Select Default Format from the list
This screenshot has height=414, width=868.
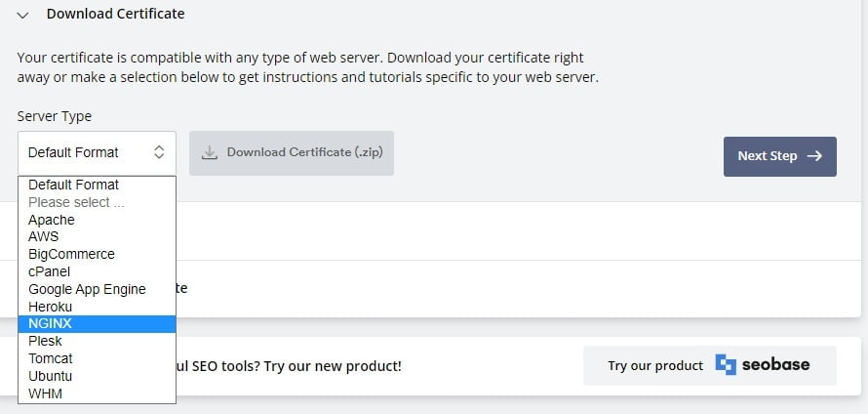[74, 185]
